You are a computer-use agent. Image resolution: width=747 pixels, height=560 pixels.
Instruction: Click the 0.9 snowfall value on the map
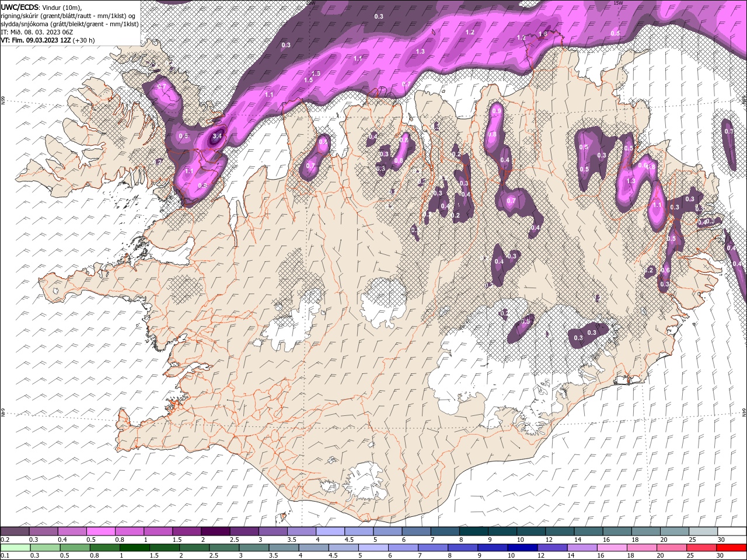[497, 111]
